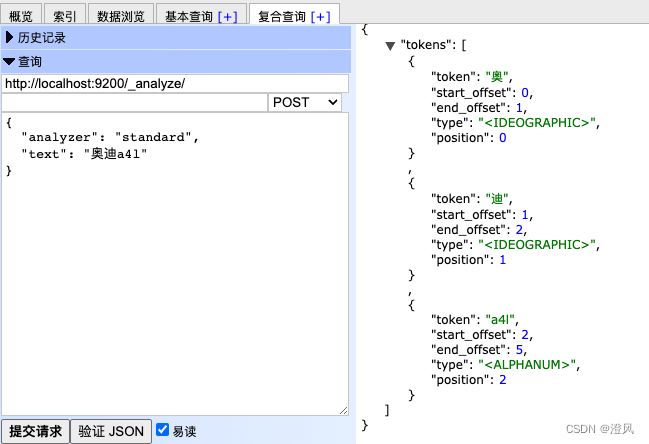Viewport: 649px width, 444px height.
Task: Open the 数据浏览 tab
Action: [120, 16]
